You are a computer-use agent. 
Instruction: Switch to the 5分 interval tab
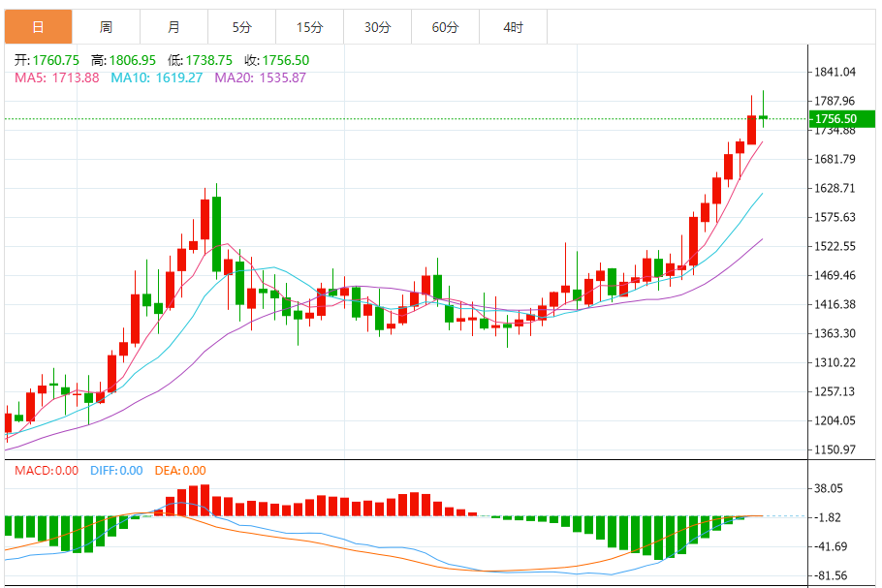[241, 27]
